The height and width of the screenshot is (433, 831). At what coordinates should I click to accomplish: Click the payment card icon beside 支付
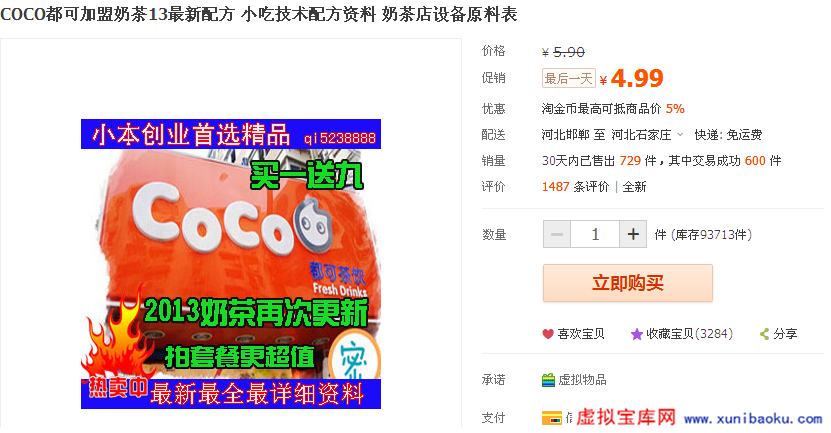point(552,418)
